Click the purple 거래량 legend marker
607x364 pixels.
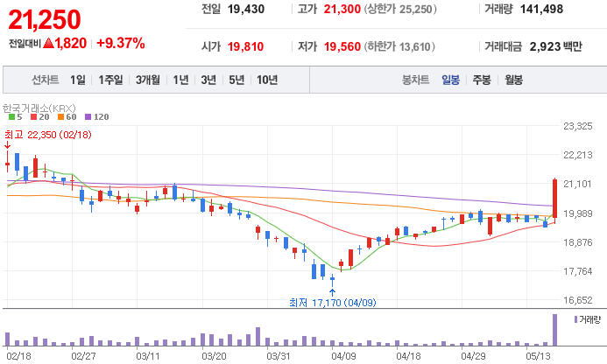[x=575, y=319]
